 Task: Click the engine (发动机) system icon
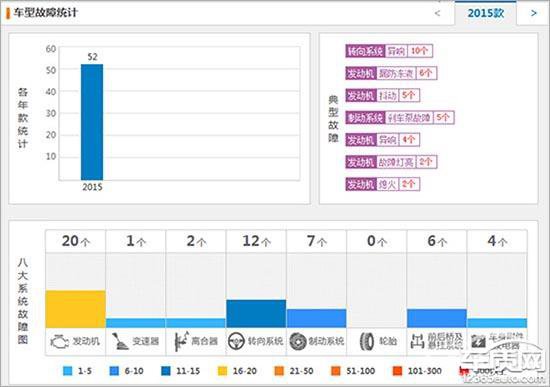coord(60,341)
